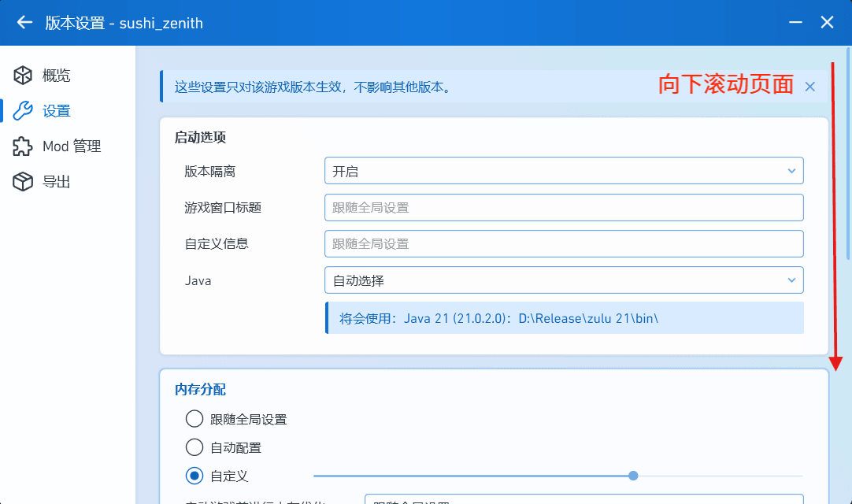Click the memory slider track left portion
This screenshot has width=852, height=504.
(471, 476)
